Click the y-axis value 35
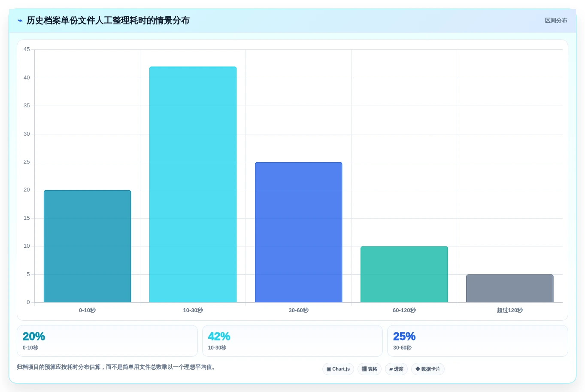This screenshot has height=392, width=585. click(27, 106)
